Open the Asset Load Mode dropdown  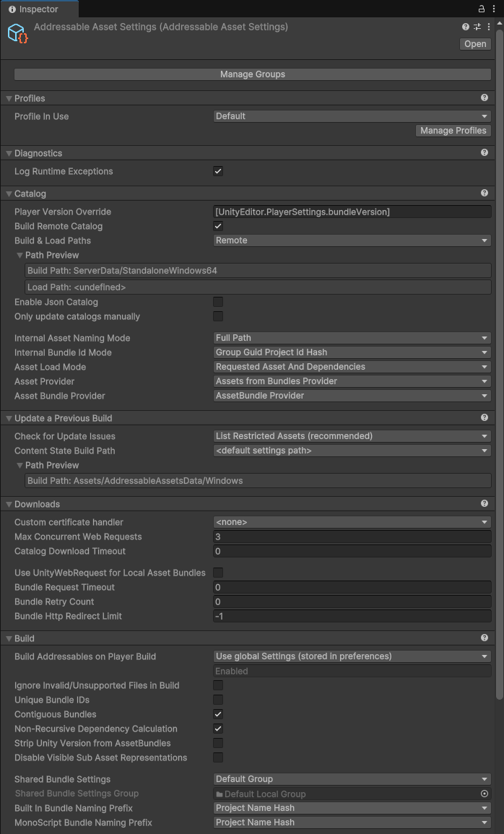[x=352, y=367]
